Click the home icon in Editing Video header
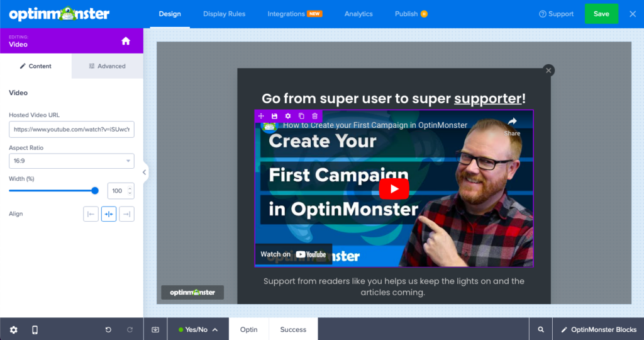 tap(126, 41)
